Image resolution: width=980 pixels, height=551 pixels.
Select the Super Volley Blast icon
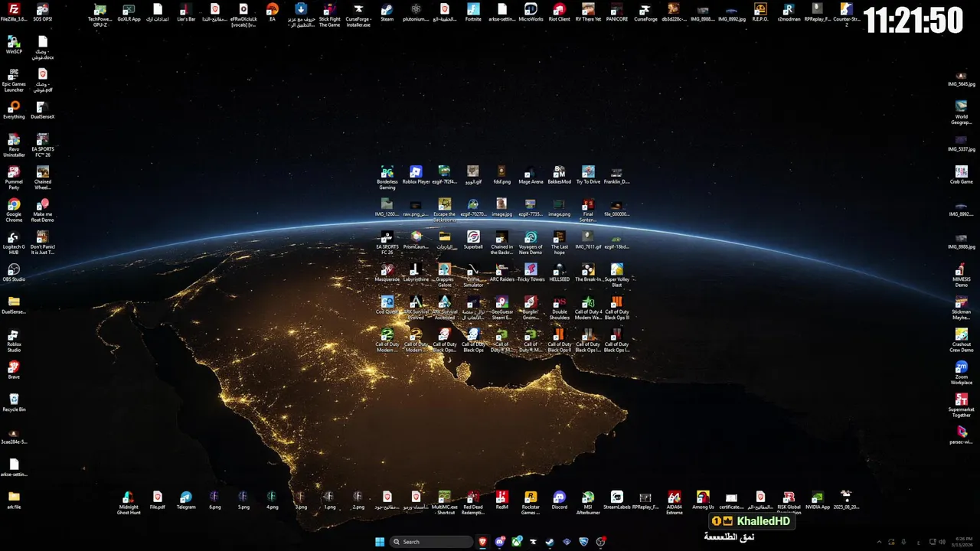tap(617, 275)
